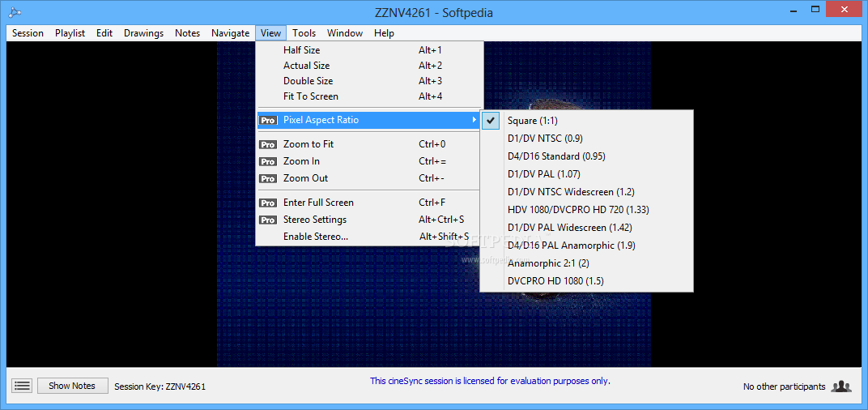Close the cineSync window
The image size is (868, 410).
click(846, 10)
